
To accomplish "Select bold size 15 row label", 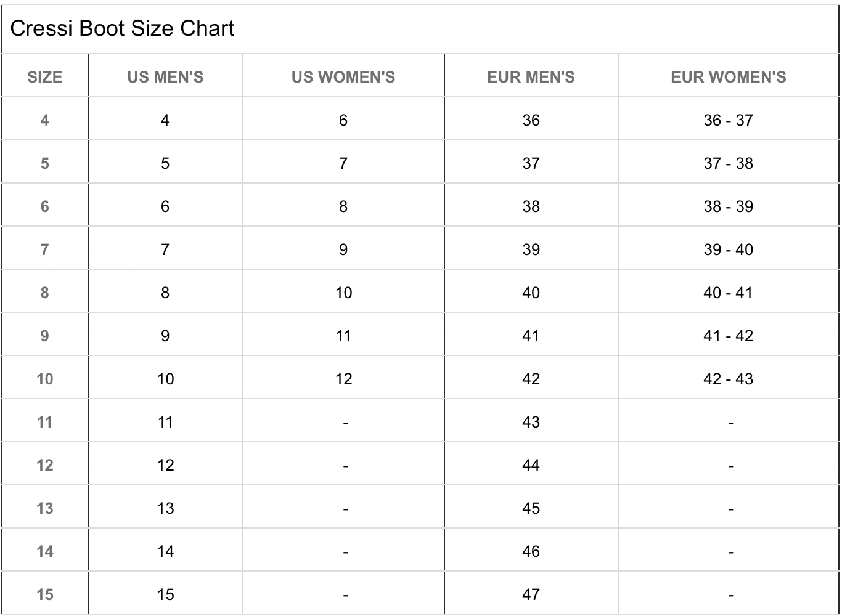I will (45, 594).
